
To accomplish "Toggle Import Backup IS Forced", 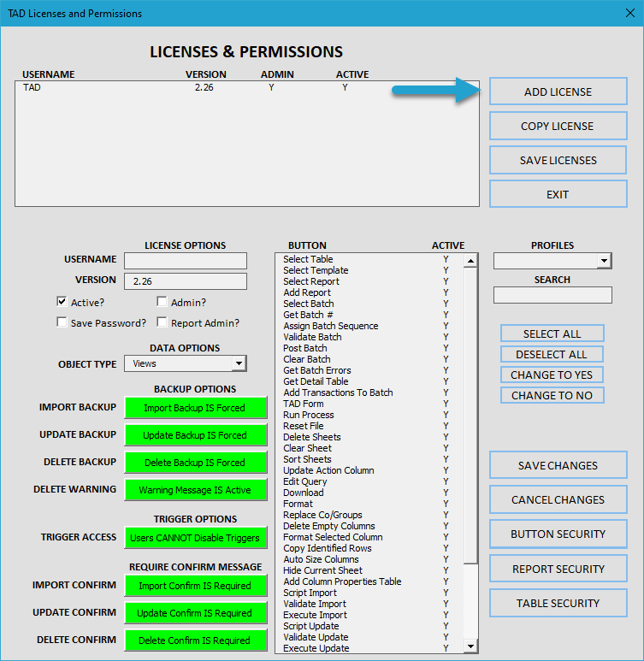I will click(196, 408).
